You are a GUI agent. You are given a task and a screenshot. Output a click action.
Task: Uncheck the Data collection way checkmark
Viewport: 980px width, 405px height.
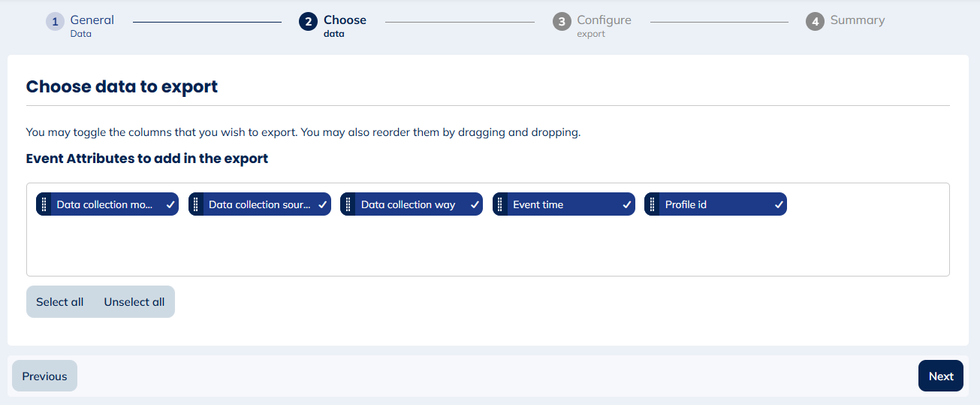(x=475, y=204)
